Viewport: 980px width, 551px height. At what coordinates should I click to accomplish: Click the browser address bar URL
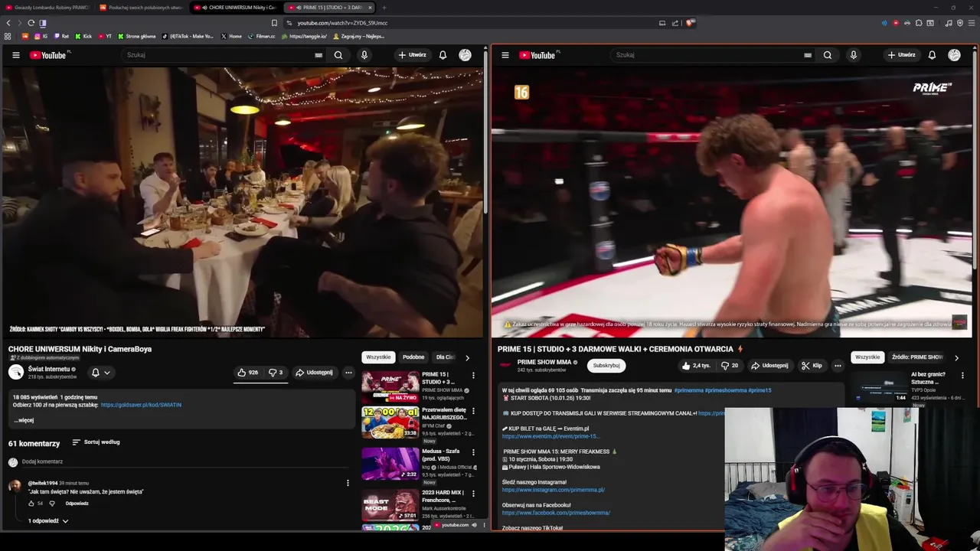click(342, 23)
